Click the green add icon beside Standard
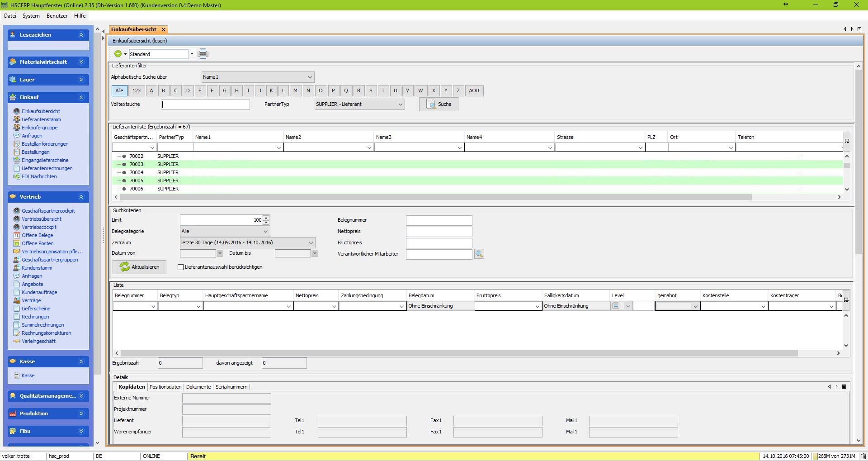 (118, 54)
